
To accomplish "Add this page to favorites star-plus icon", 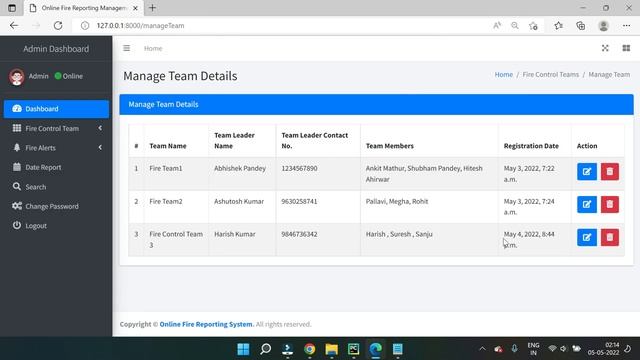I will coord(533,25).
